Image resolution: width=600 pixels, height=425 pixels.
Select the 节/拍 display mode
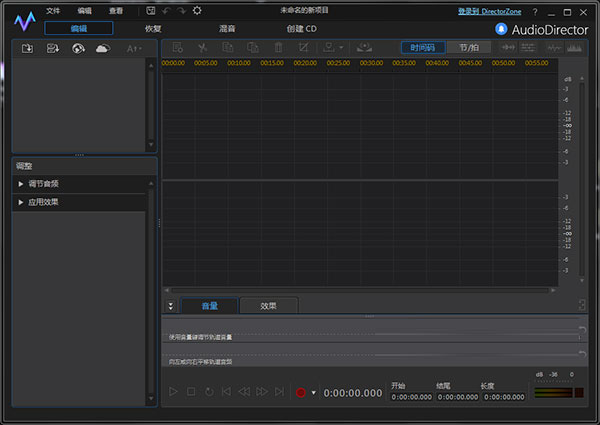click(469, 48)
